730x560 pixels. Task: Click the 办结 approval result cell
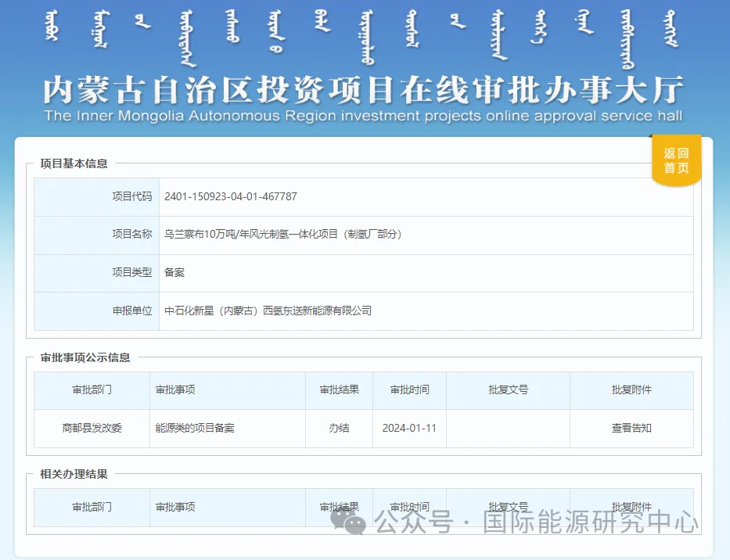(x=339, y=428)
